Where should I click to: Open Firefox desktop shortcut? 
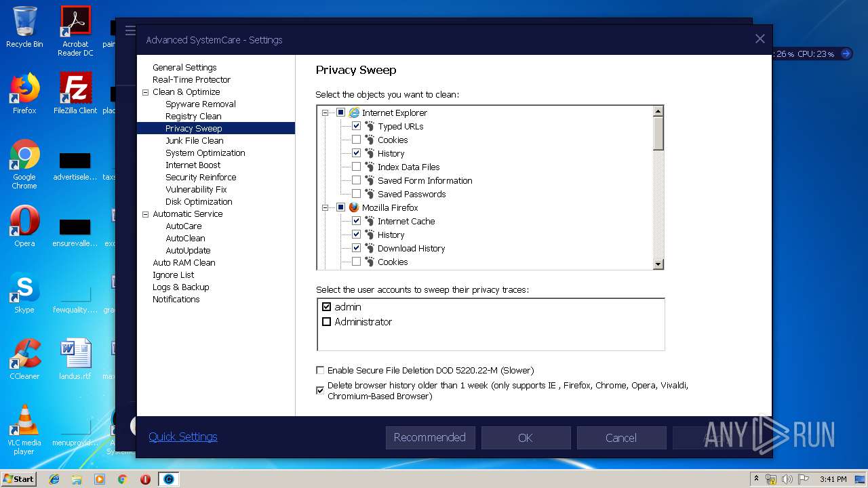pyautogui.click(x=24, y=94)
